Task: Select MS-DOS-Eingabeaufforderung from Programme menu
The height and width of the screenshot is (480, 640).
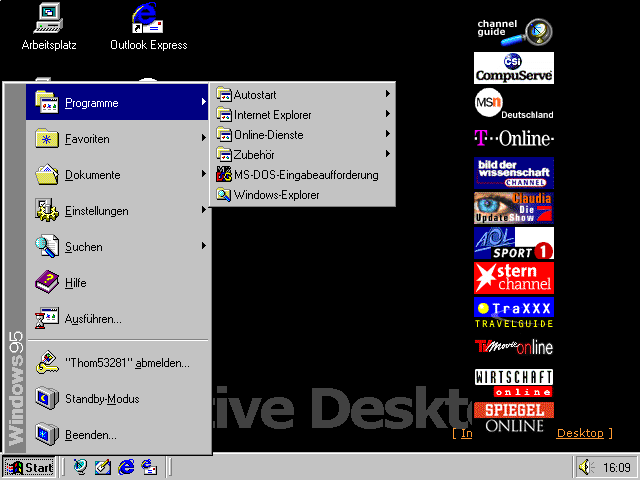Action: pos(305,175)
